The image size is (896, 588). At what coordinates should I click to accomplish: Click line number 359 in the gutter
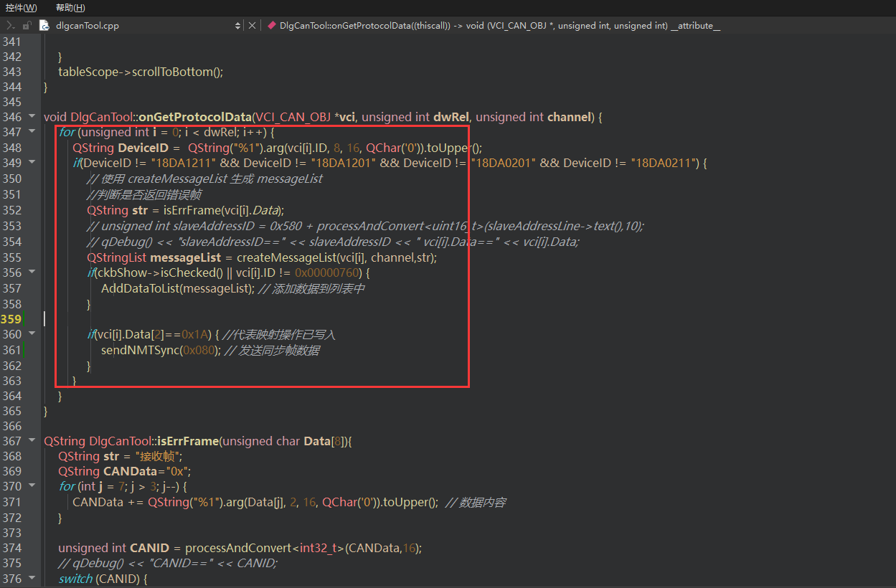pyautogui.click(x=11, y=318)
